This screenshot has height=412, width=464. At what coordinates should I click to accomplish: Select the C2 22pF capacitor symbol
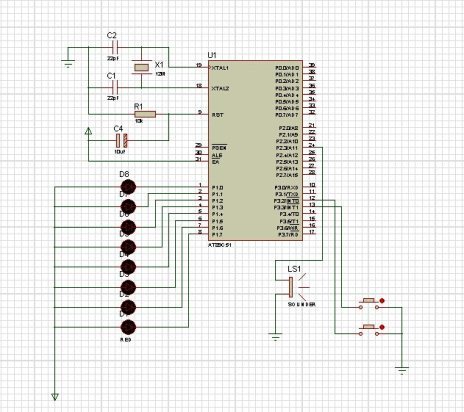point(114,47)
